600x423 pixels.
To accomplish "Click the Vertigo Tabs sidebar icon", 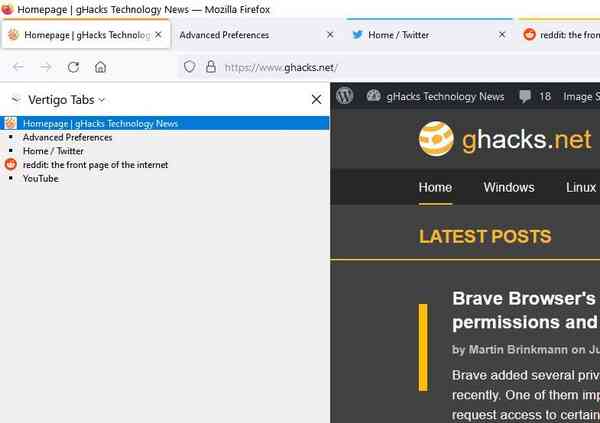I will pyautogui.click(x=16, y=100).
